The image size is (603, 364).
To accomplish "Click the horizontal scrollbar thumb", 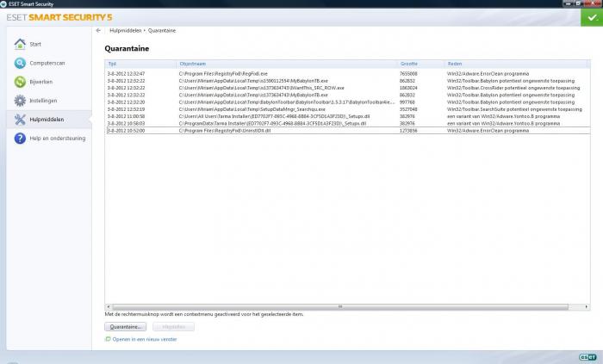I will coord(340,307).
